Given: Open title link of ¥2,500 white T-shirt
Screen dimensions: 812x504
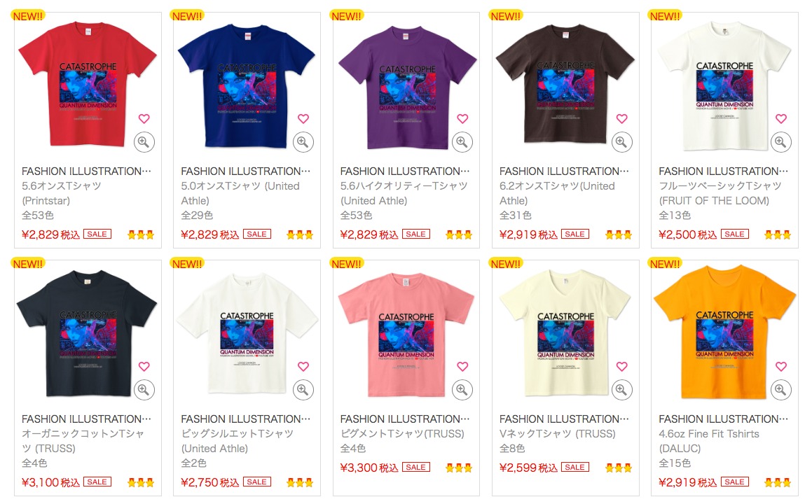Looking at the screenshot, I should pyautogui.click(x=724, y=171).
